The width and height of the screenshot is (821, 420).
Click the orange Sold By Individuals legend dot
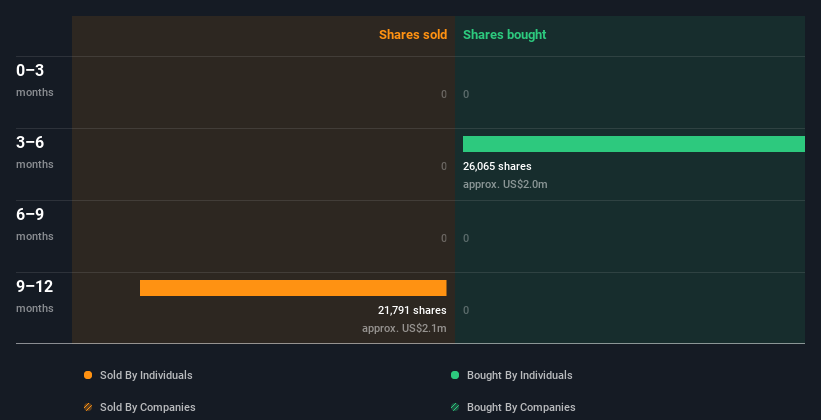click(x=88, y=375)
